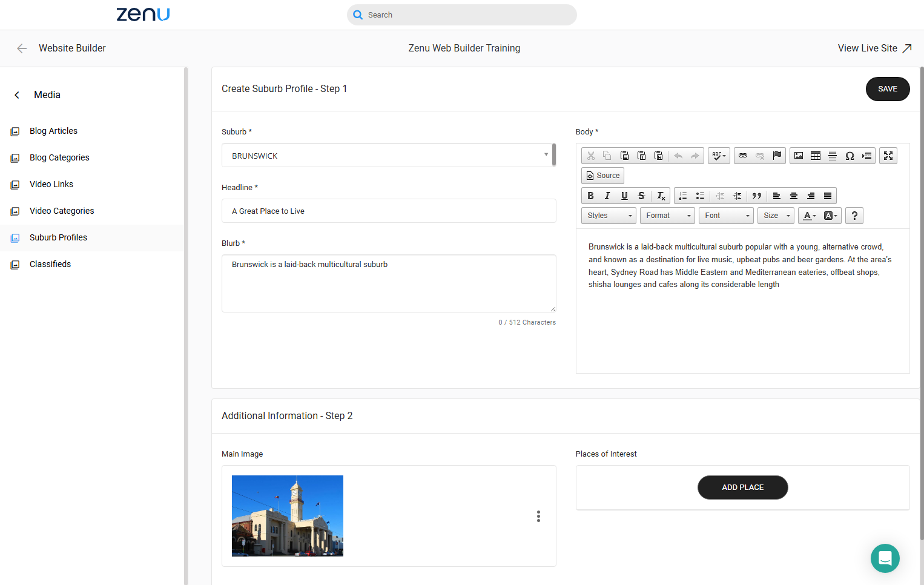Viewport: 924px width, 585px height.
Task: Click the Brunswick town hall image thumbnail
Action: click(288, 516)
